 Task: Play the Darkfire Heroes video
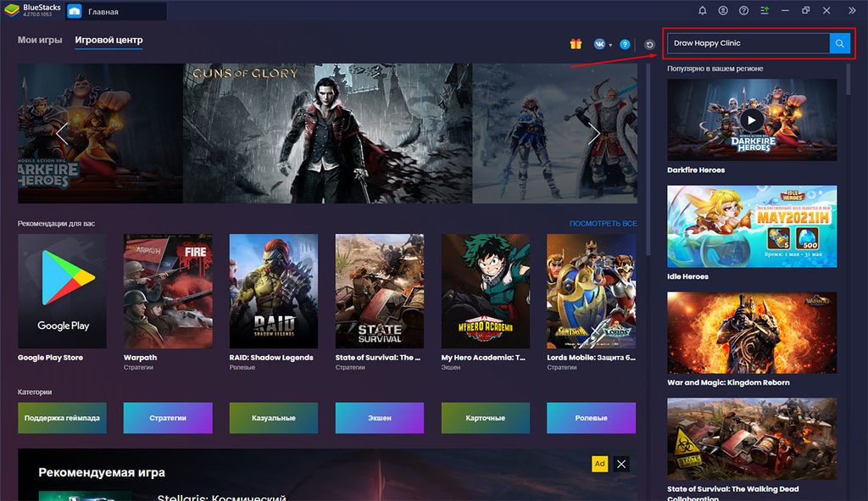[751, 120]
